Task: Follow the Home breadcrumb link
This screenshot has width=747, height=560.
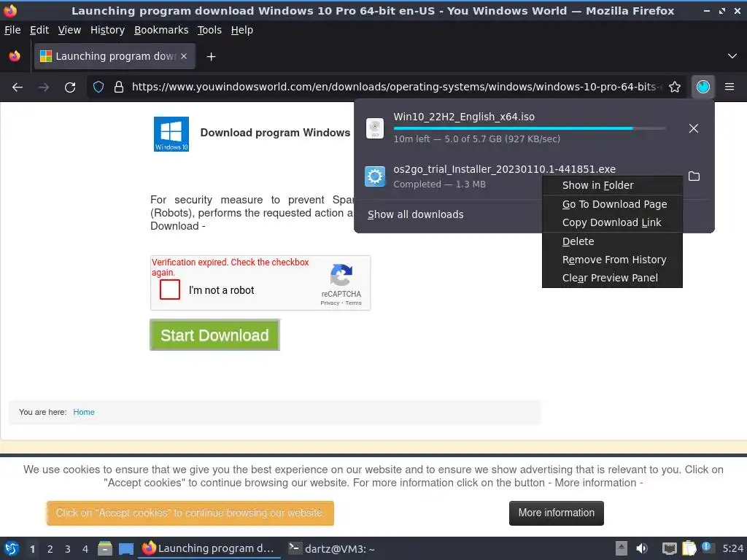Action: 84,412
